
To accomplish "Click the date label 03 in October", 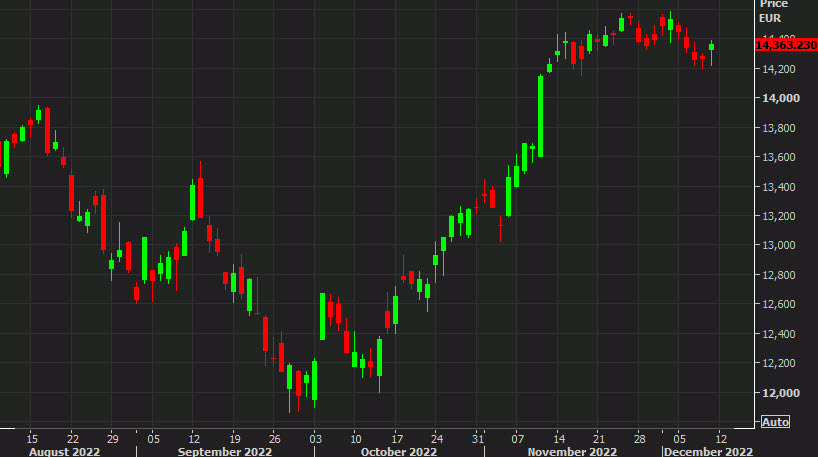I will click(x=316, y=439).
